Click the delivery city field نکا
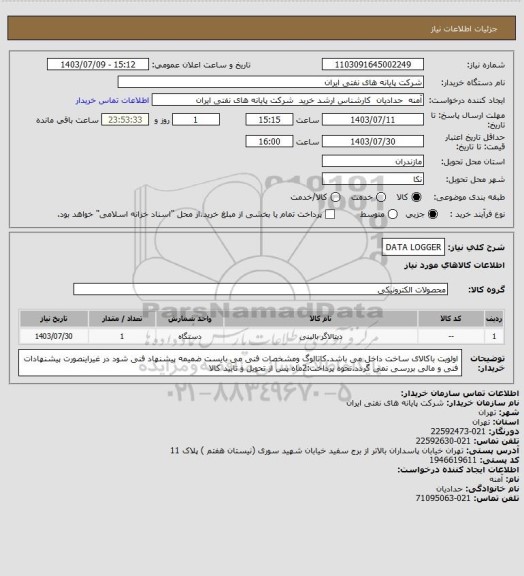 (x=373, y=179)
